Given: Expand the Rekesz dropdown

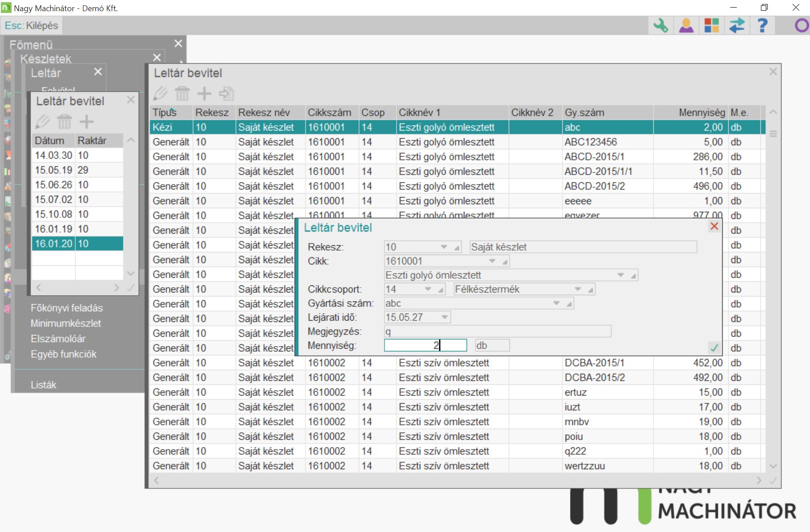Looking at the screenshot, I should [x=444, y=247].
